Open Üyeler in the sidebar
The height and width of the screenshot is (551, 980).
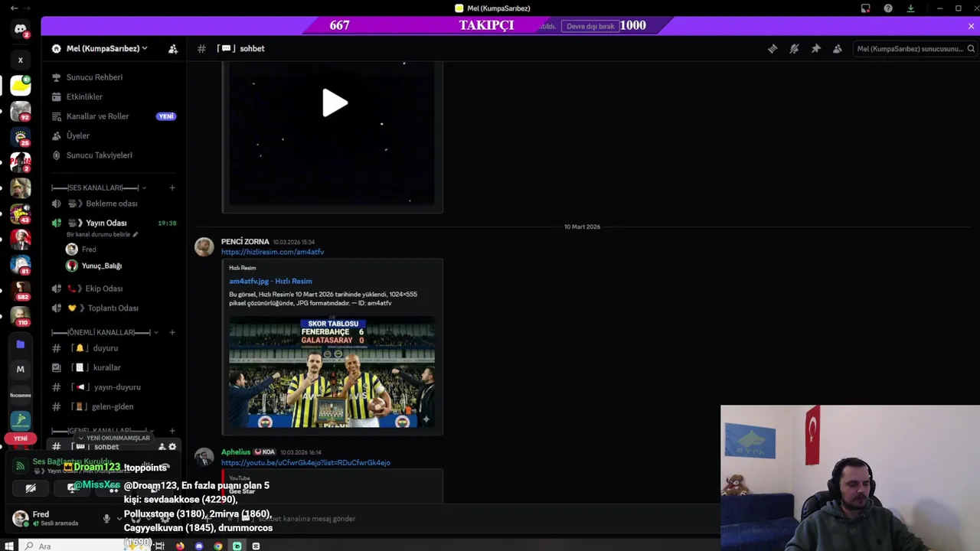113,135
